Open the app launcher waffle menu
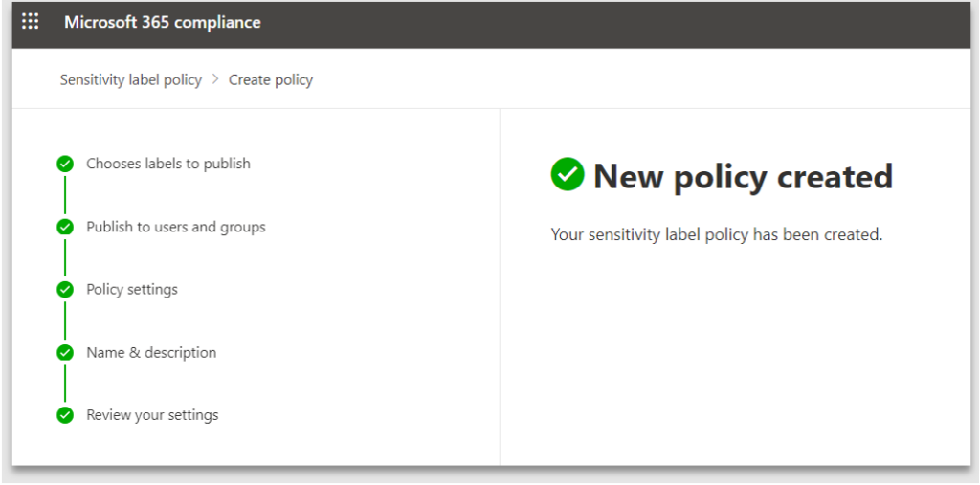This screenshot has width=980, height=485. [x=31, y=22]
